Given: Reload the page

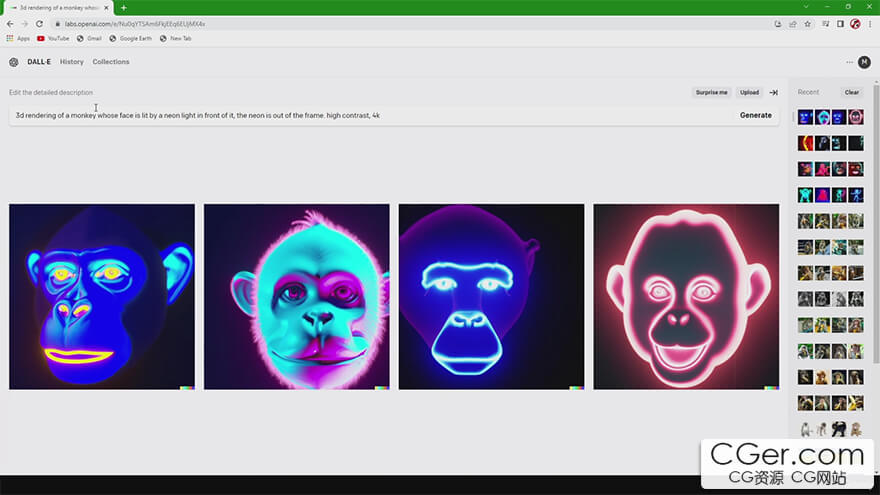Looking at the screenshot, I should point(39,24).
